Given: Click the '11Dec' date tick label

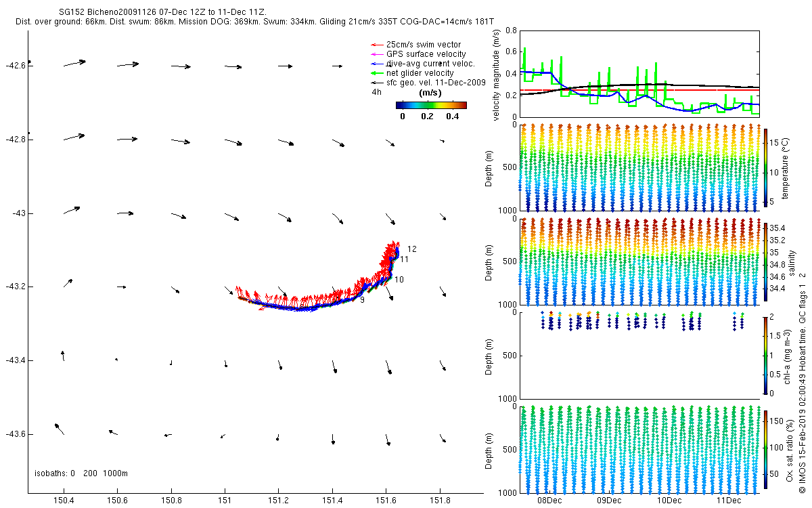Looking at the screenshot, I should (728, 501).
